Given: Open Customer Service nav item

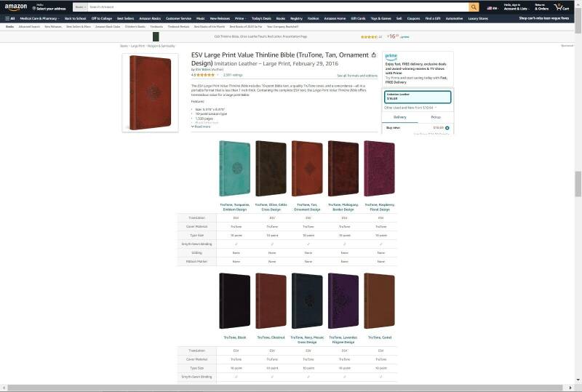Looking at the screenshot, I should coord(178,19).
